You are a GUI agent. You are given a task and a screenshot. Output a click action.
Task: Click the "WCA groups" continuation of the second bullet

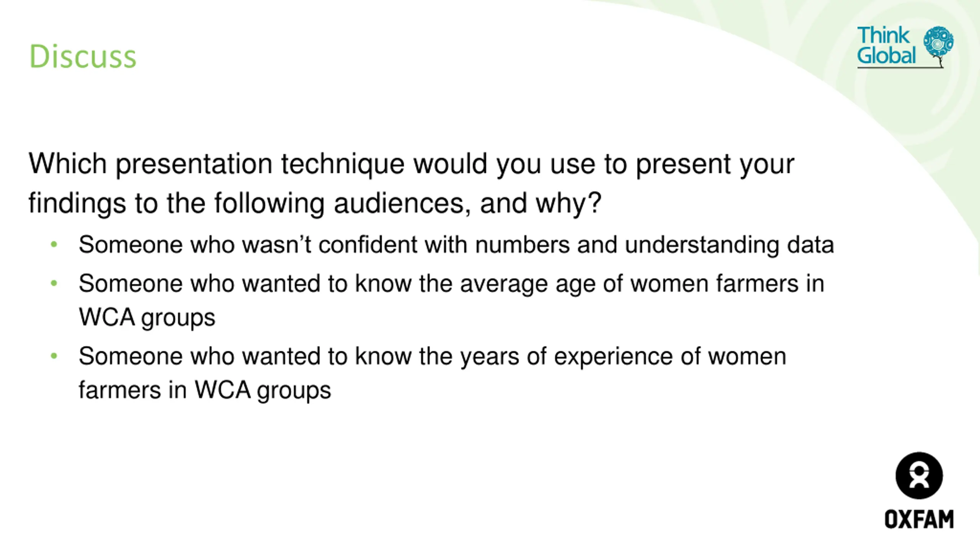pos(147,318)
